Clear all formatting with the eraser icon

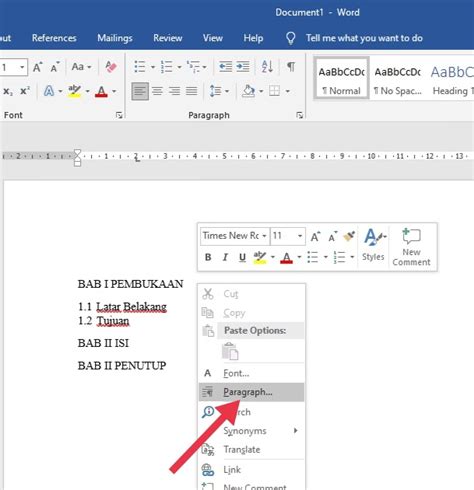[x=111, y=67]
